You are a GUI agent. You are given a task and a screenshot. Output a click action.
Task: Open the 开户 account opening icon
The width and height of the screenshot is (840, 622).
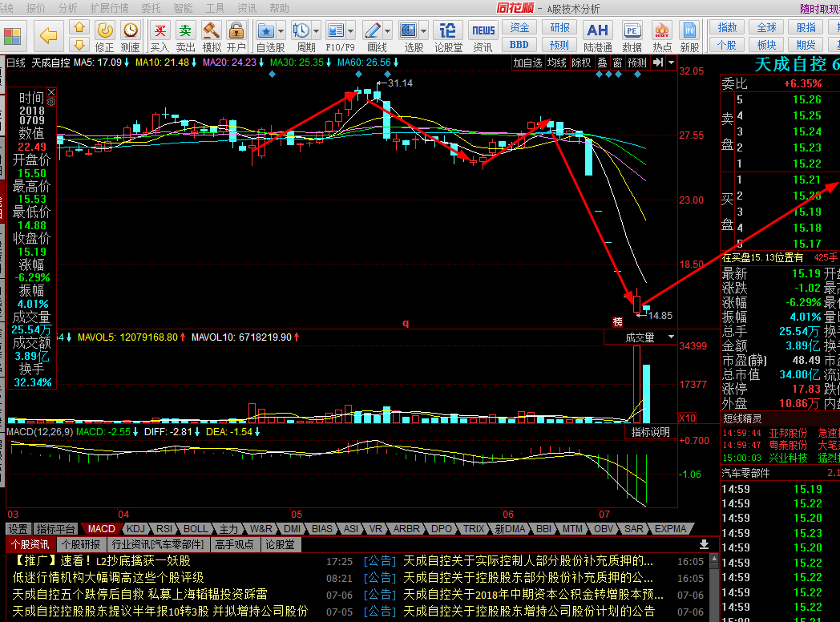(236, 36)
